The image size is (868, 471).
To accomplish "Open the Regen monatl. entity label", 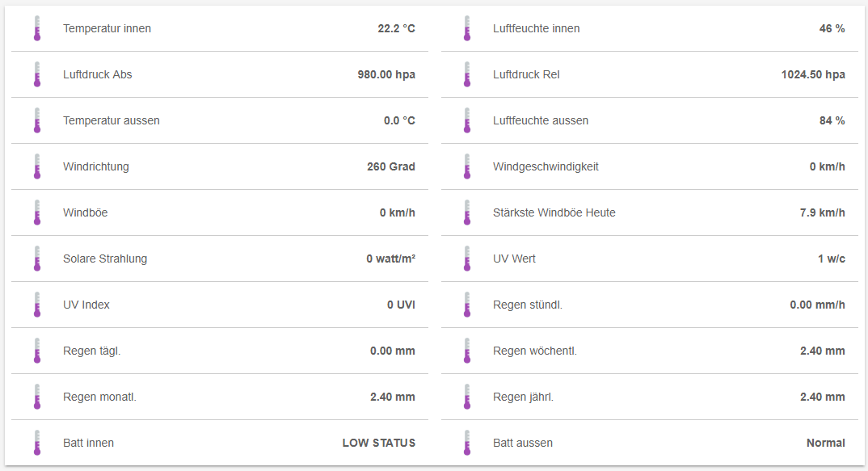I will tap(99, 397).
